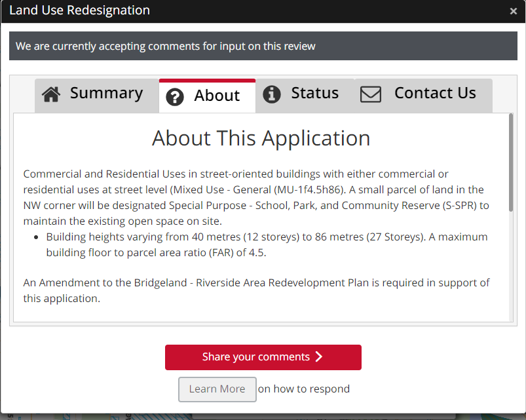Click the envelope icon beside Contact Us
Screen dimensions: 526x420
coord(371,94)
